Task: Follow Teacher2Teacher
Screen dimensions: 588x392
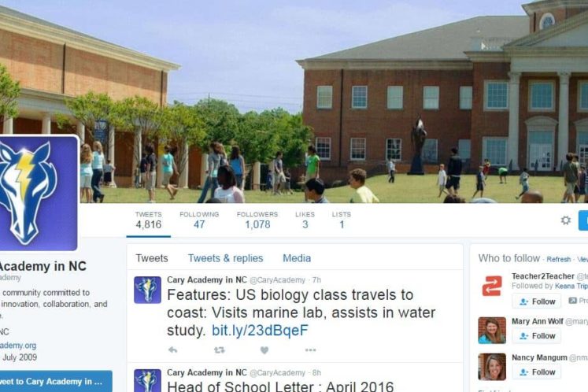Action: 537,301
